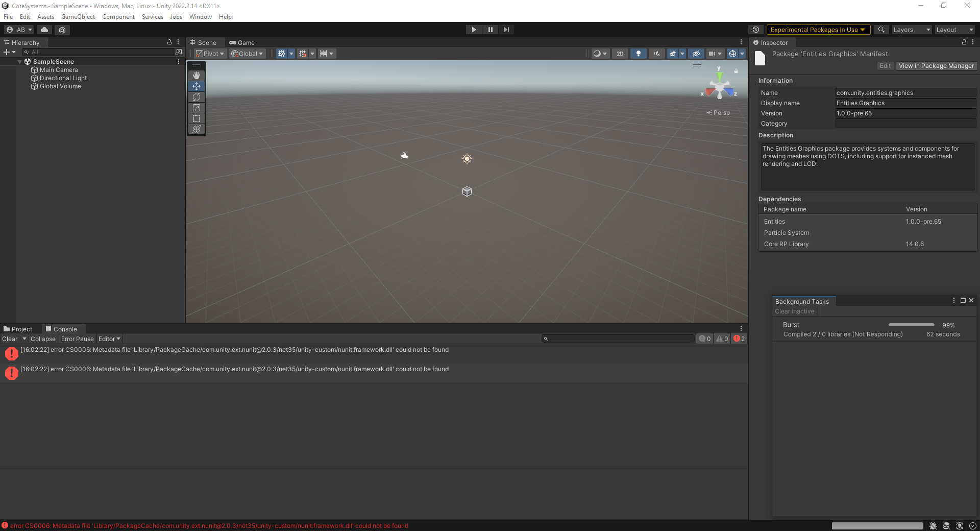
Task: Select the combined Transform tool
Action: (197, 129)
